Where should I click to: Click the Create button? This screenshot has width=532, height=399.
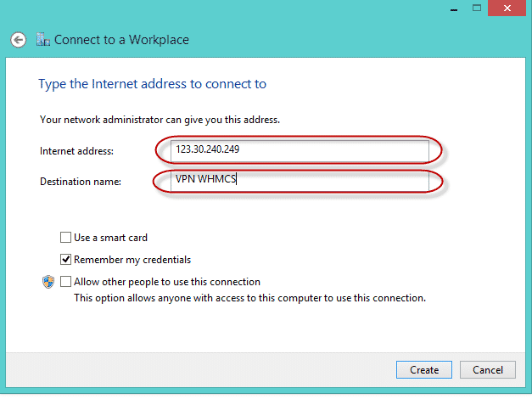click(x=424, y=370)
